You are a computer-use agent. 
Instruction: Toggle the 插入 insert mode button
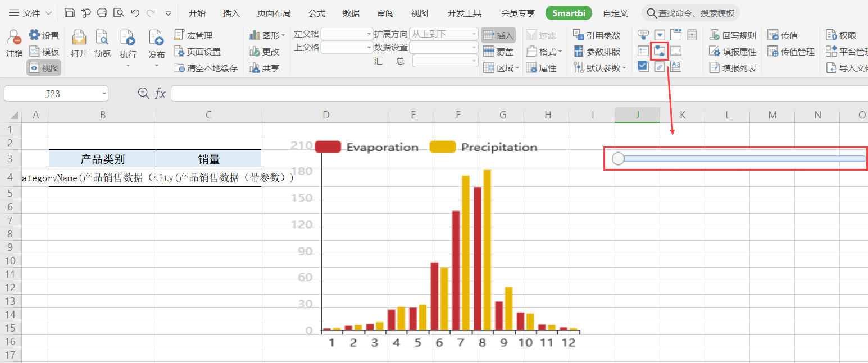click(498, 35)
